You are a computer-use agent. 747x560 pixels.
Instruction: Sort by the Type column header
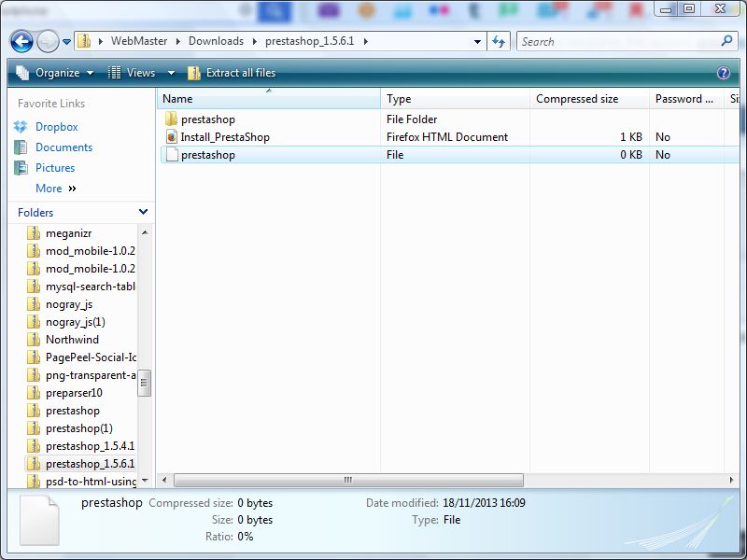click(455, 99)
